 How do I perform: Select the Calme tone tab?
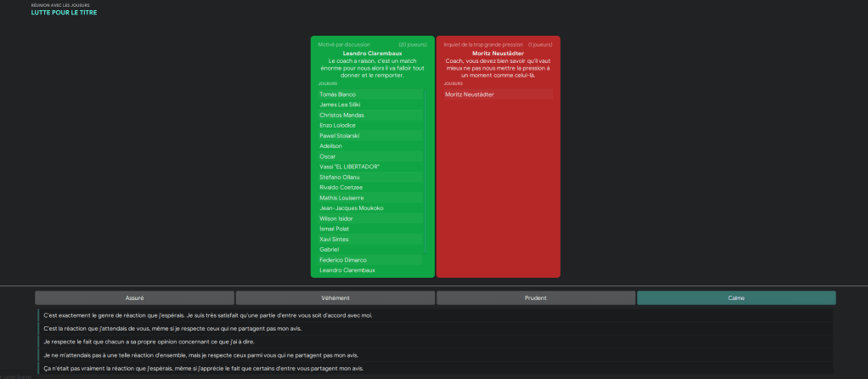point(736,298)
